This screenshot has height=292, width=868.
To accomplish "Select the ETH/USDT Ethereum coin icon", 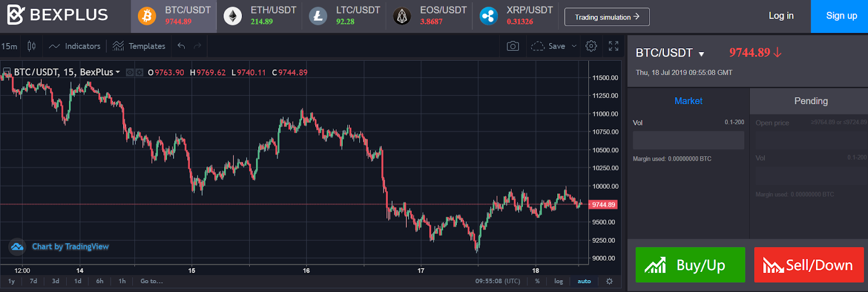I will coord(233,16).
